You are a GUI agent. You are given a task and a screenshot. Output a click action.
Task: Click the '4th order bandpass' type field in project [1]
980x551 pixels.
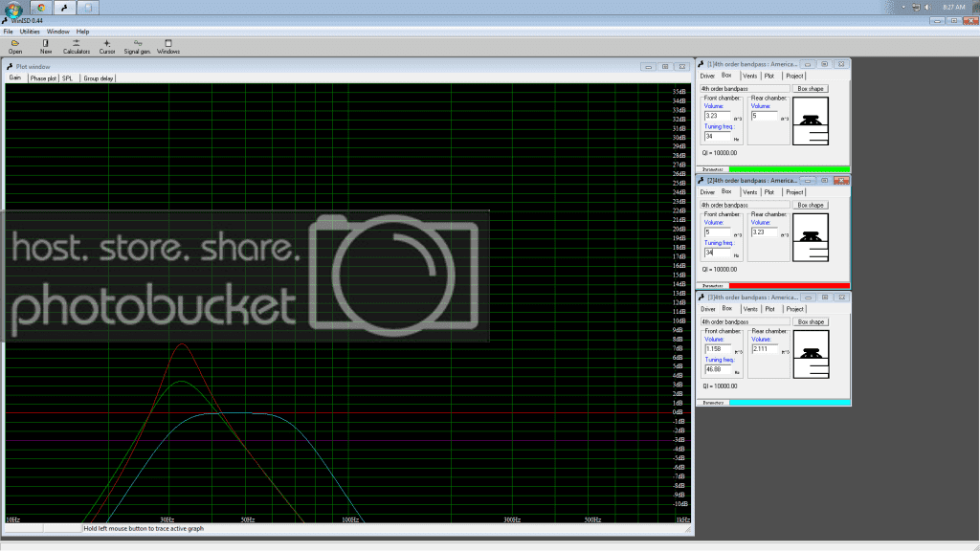click(745, 89)
